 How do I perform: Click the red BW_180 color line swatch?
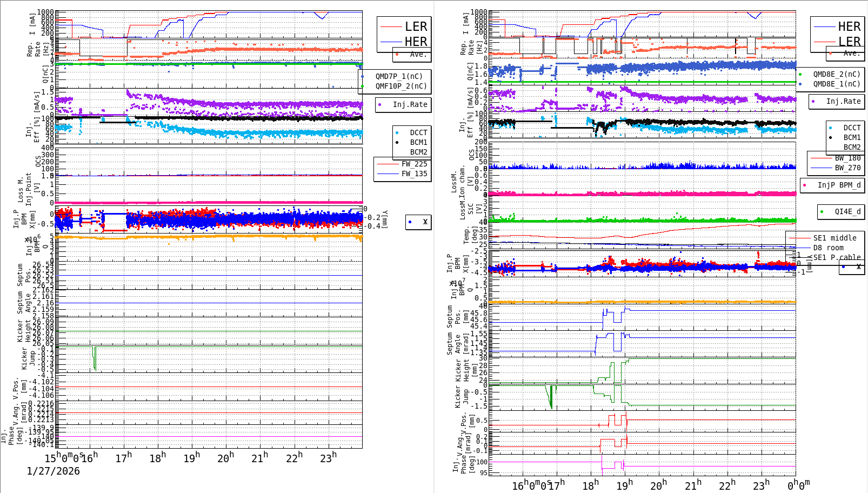[821, 158]
